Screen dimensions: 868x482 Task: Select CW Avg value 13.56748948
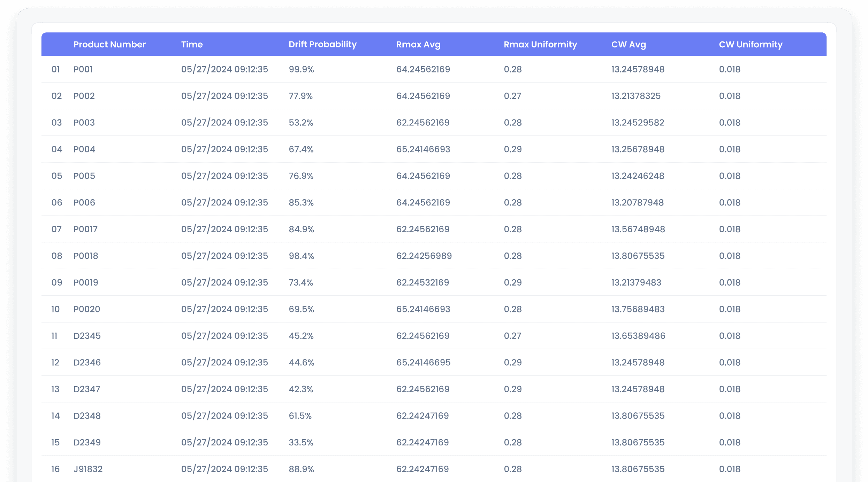[x=638, y=229]
